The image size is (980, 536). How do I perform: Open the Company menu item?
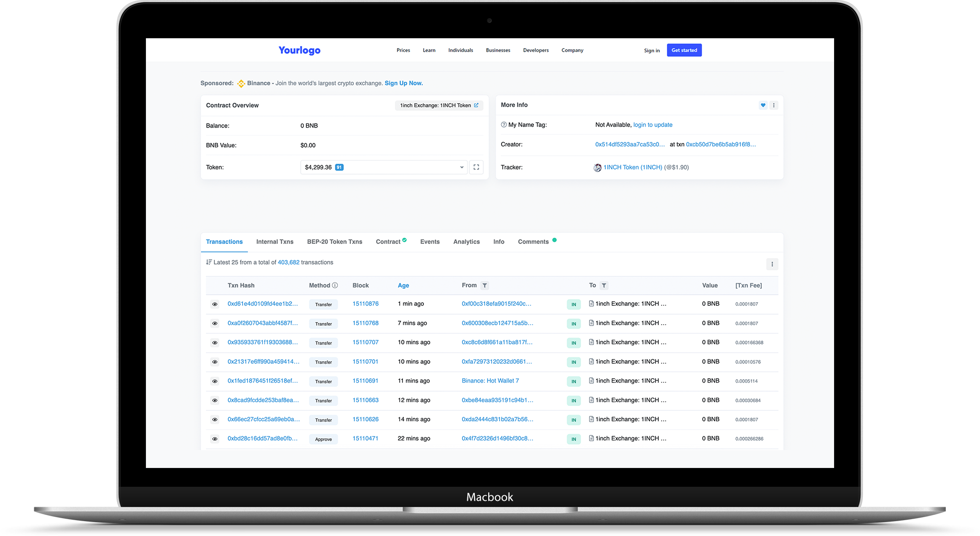point(572,50)
